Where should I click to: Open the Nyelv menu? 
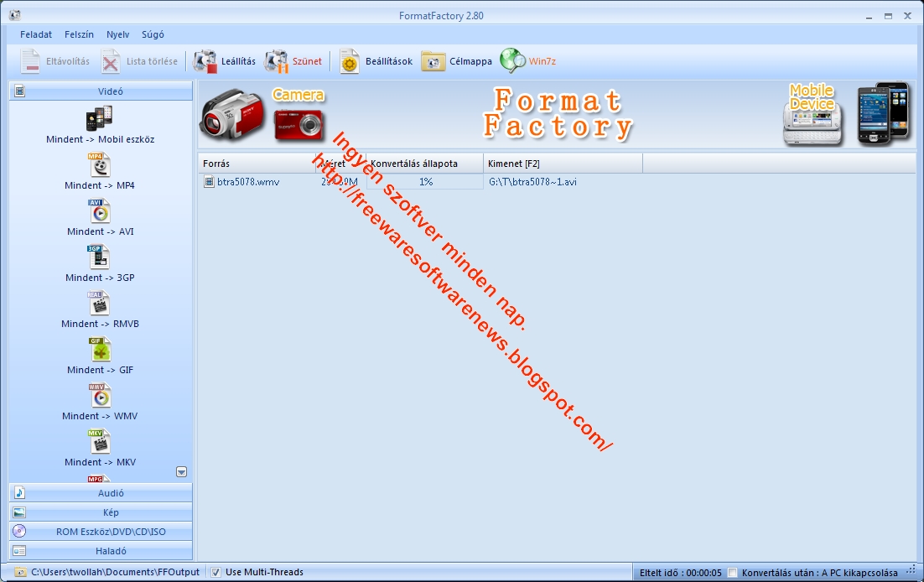(118, 34)
